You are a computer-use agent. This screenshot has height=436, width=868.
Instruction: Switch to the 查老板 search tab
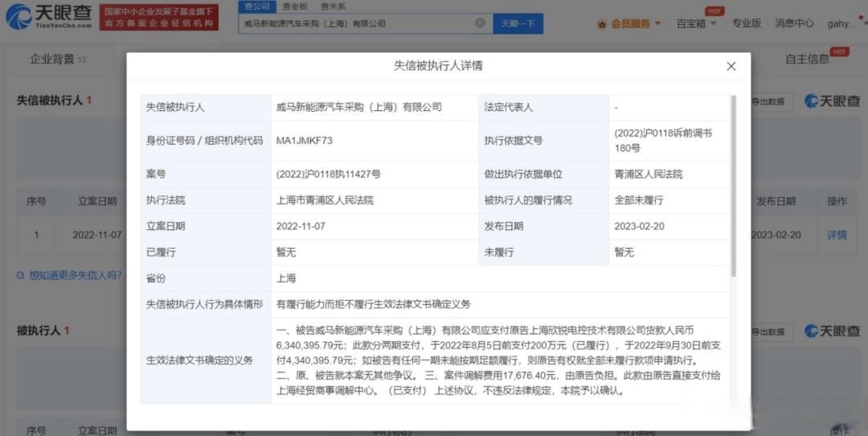295,6
